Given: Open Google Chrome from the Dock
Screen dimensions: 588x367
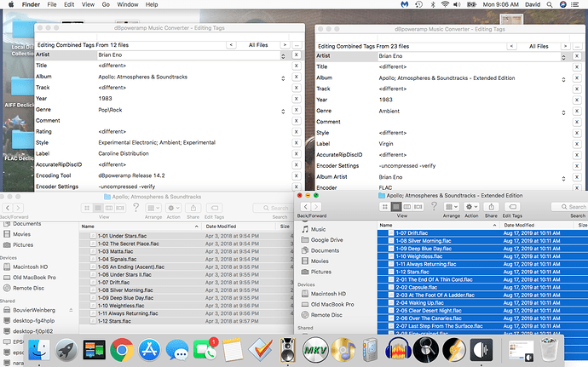Looking at the screenshot, I should click(x=122, y=350).
